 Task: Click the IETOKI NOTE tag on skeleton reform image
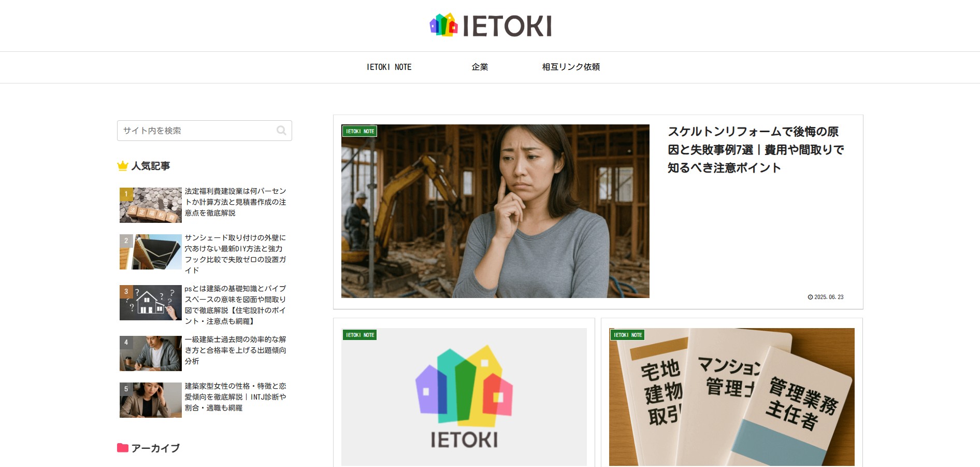[359, 131]
